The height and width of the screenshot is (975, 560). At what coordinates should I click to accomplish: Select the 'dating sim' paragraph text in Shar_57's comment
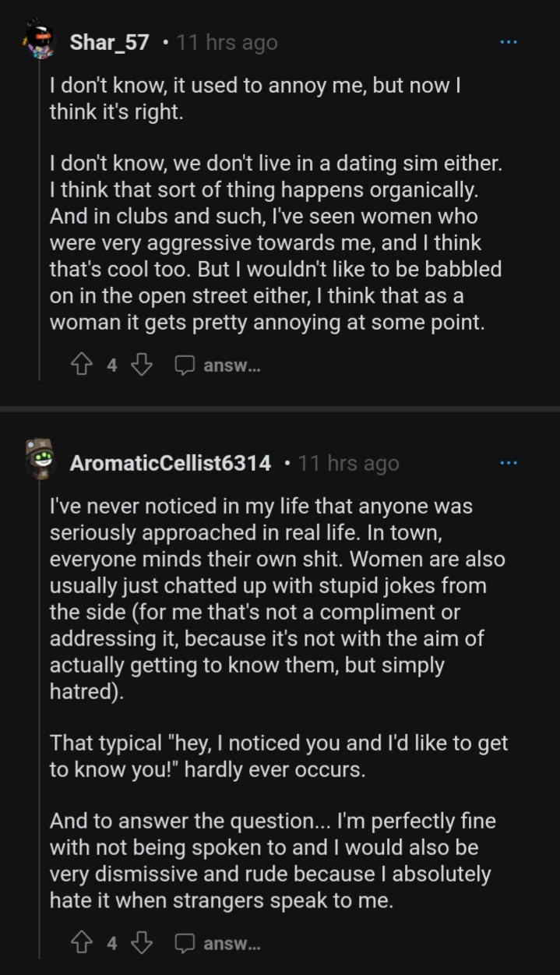tap(275, 242)
